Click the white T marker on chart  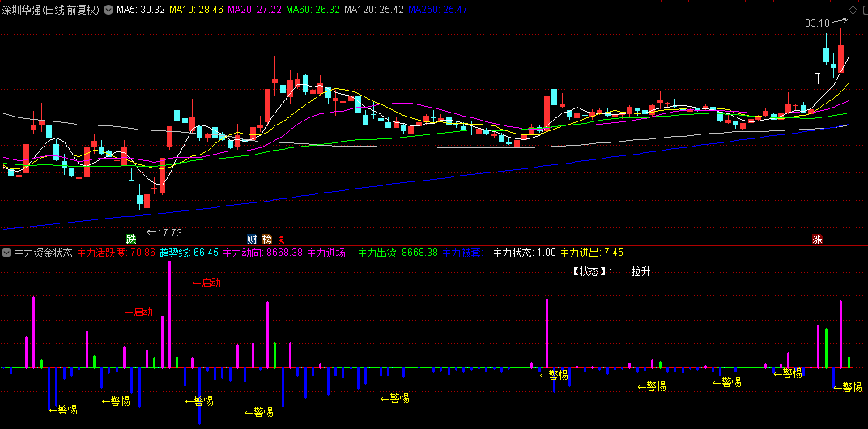click(818, 78)
